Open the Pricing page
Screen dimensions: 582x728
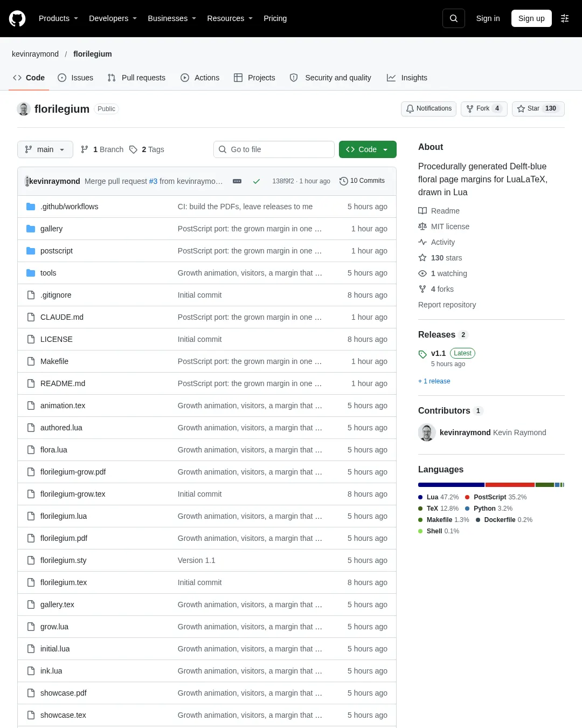pos(275,18)
